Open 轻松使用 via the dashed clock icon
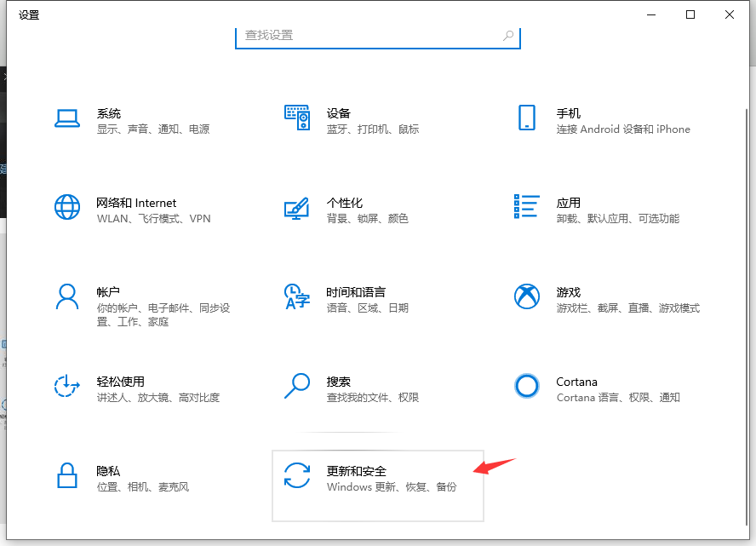Screen dimensions: 756x546 (x=67, y=388)
